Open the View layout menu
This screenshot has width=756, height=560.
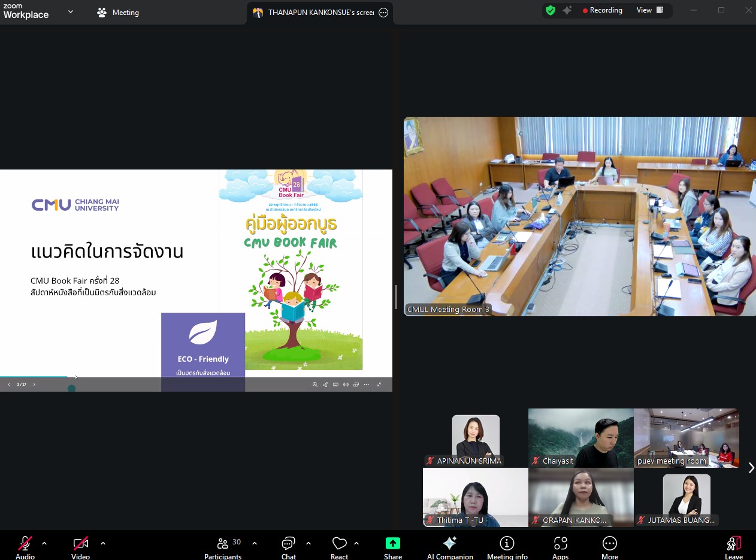[650, 10]
